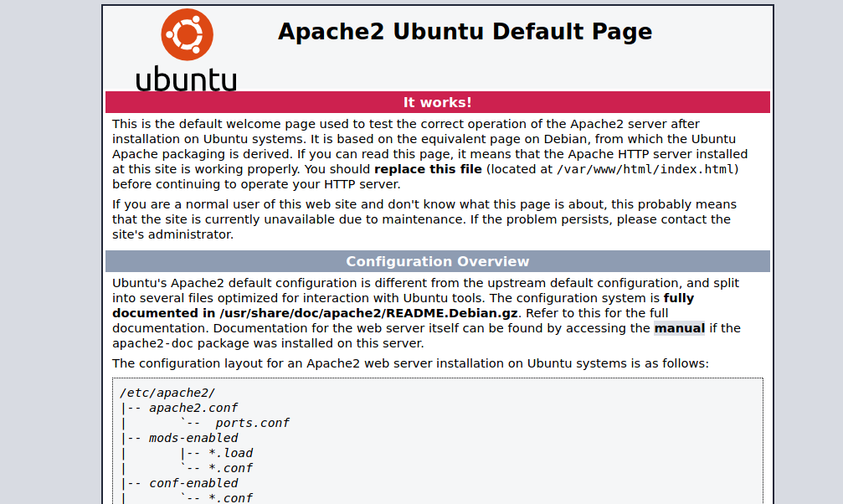Click the Ubuntu logo image

(x=186, y=49)
